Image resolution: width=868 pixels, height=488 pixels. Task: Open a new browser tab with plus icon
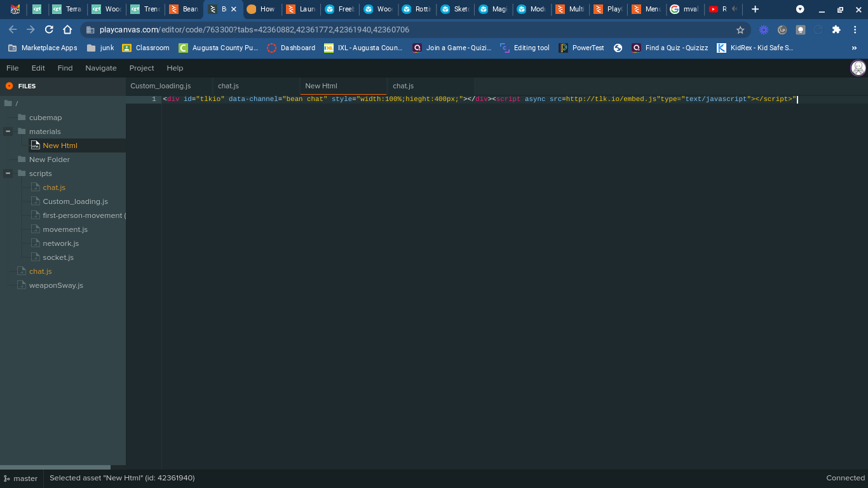point(755,9)
